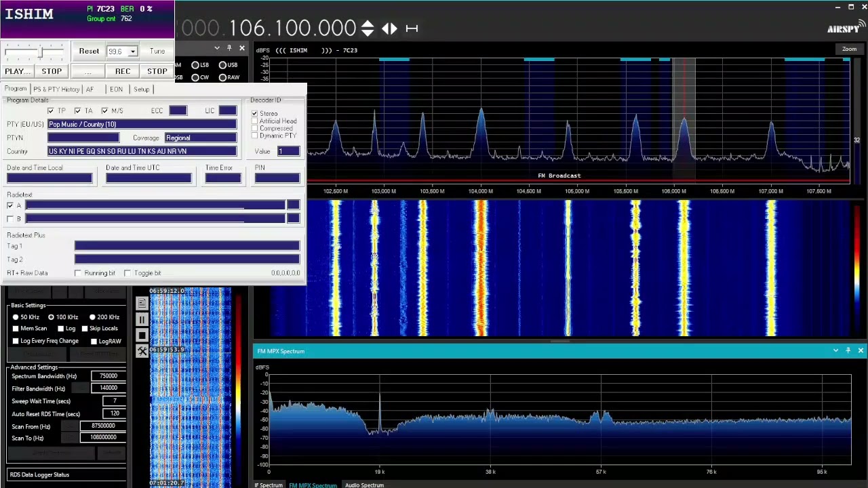Select the 50 KHz step option
Image resolution: width=868 pixels, height=488 pixels.
(15, 317)
